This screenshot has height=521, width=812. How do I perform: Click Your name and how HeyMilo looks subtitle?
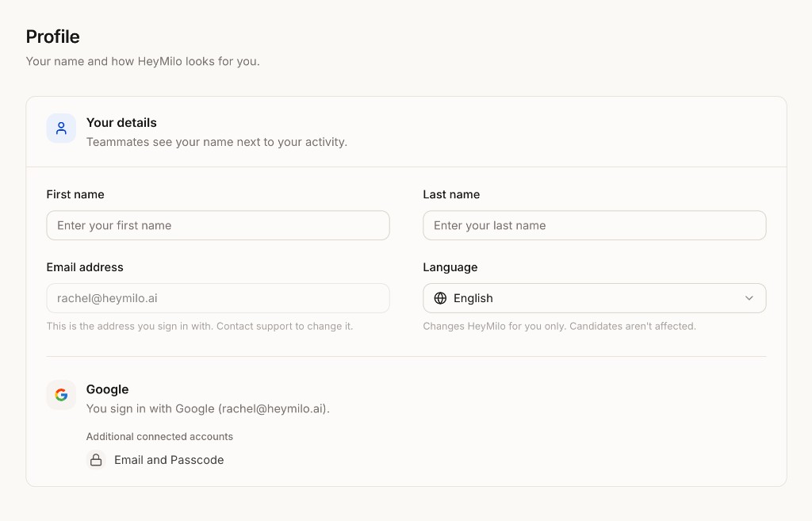(143, 61)
